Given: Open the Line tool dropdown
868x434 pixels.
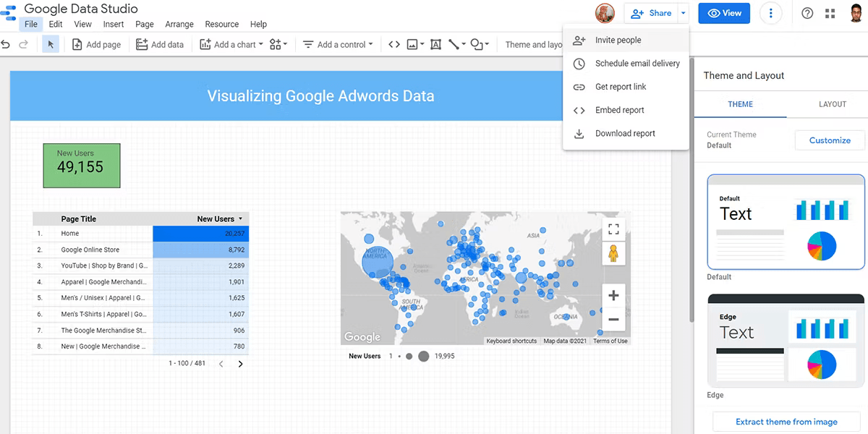Looking at the screenshot, I should pyautogui.click(x=456, y=44).
